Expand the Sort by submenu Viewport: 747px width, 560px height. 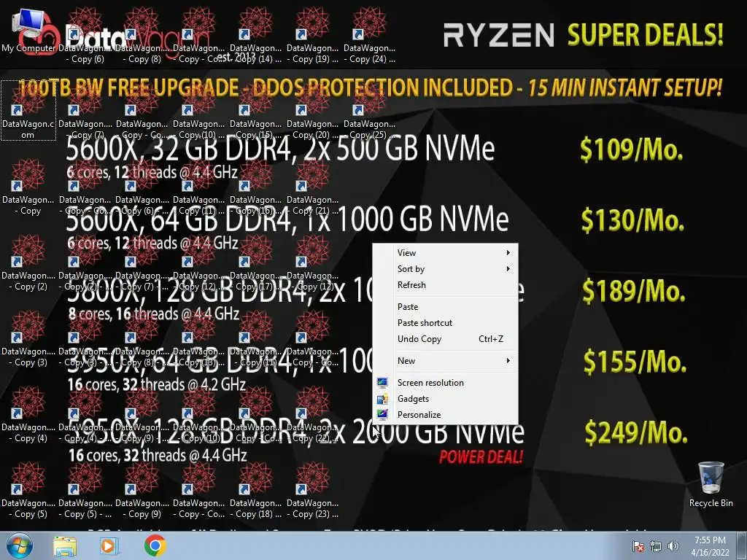(x=446, y=269)
